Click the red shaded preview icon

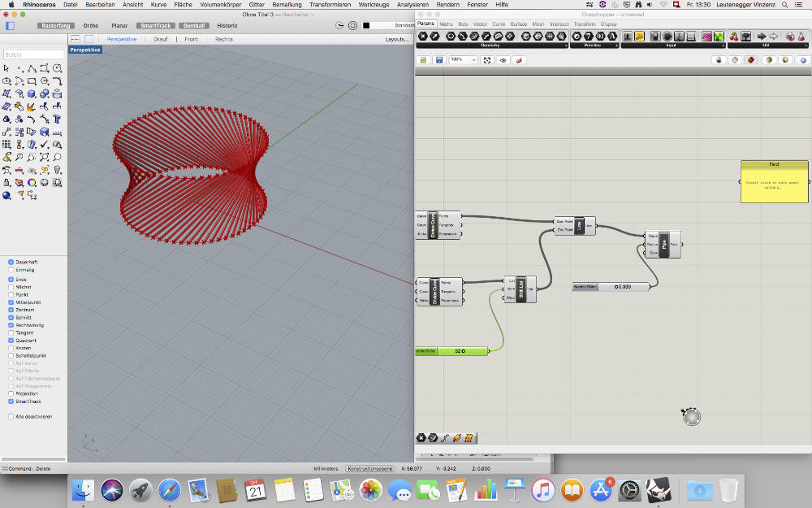click(x=751, y=60)
